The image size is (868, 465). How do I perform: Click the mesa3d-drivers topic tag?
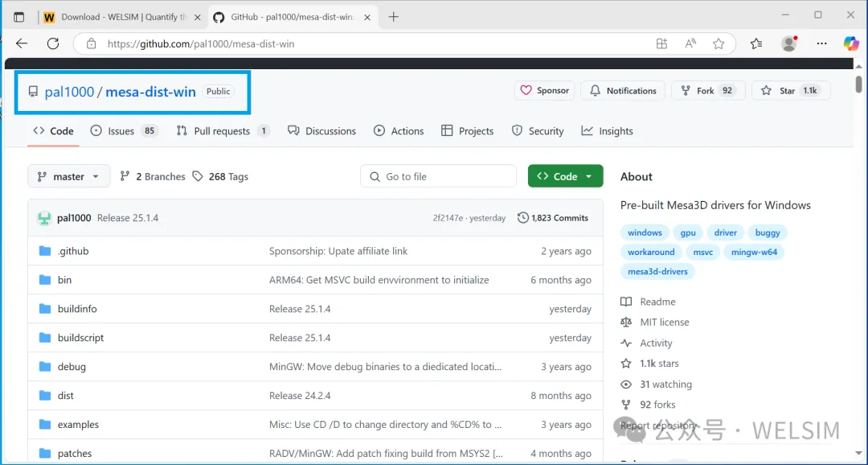pyautogui.click(x=657, y=272)
